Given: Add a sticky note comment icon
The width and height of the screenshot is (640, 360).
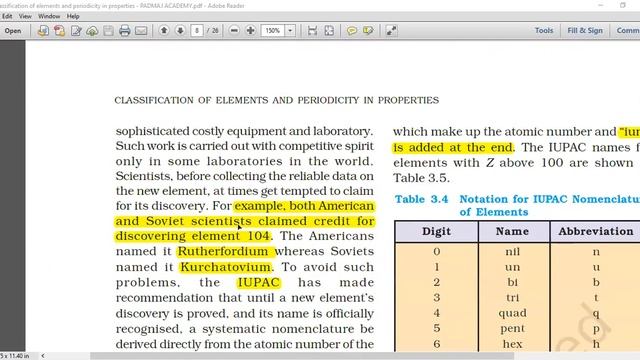Looking at the screenshot, I should pos(351,31).
